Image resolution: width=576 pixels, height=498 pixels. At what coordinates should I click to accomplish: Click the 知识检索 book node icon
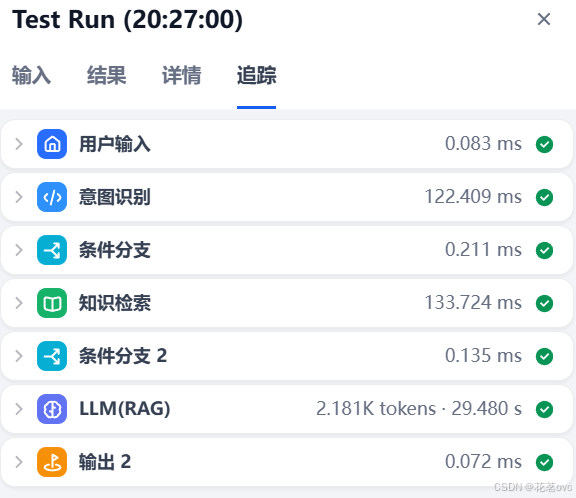pos(52,303)
